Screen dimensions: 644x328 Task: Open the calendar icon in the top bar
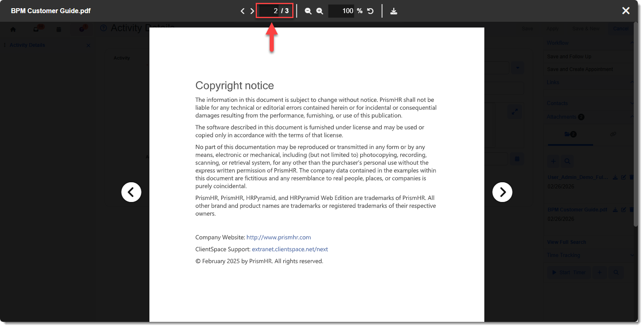click(x=59, y=30)
